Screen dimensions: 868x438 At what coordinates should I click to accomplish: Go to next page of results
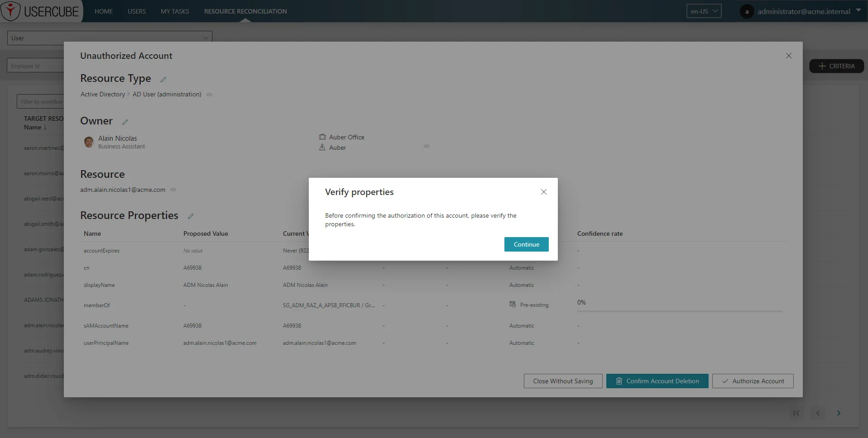click(x=839, y=413)
